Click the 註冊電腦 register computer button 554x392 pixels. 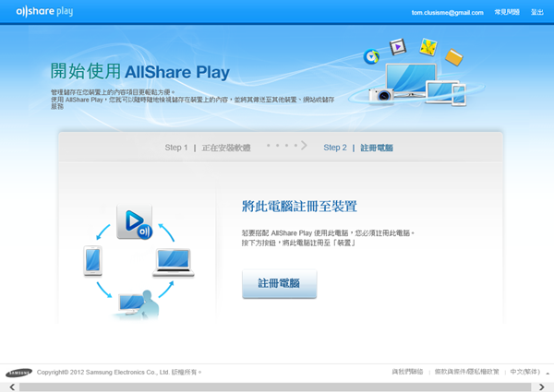pos(279,284)
